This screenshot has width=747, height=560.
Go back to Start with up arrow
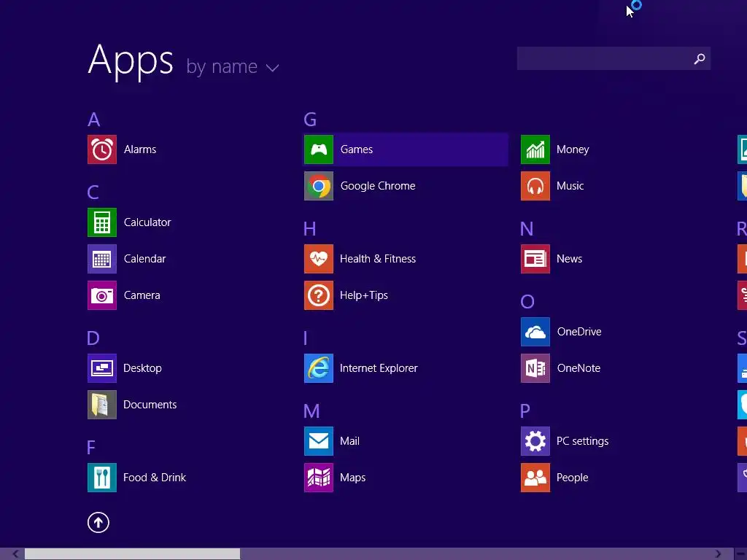tap(98, 522)
